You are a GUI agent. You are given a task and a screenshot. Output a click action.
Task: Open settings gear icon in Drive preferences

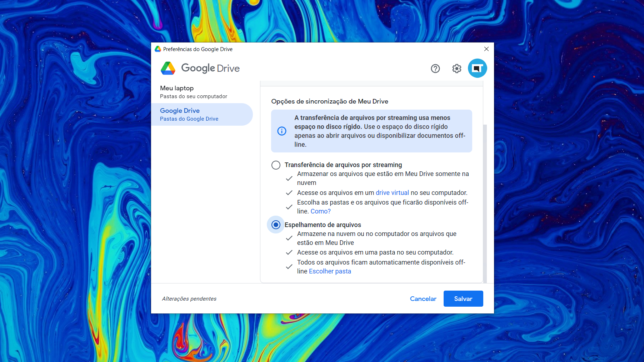456,69
